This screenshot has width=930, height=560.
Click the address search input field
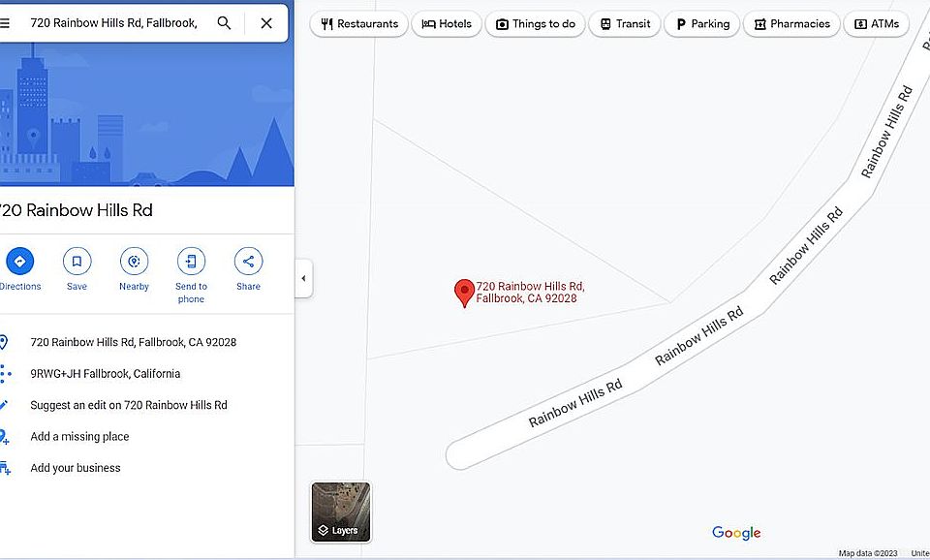click(x=114, y=23)
